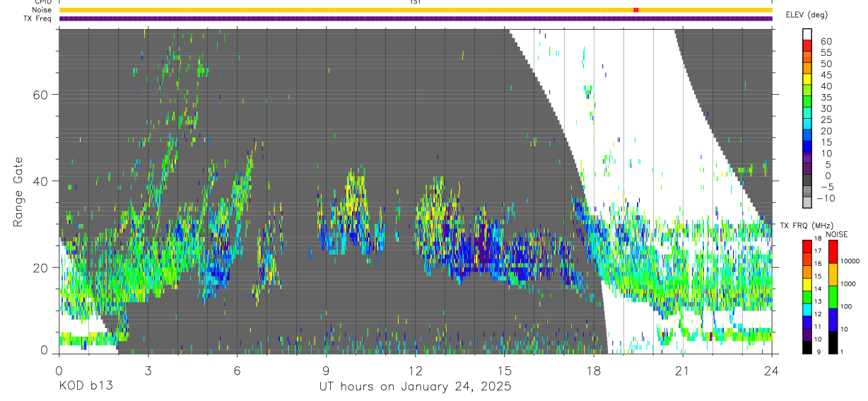Select the yellow swatch in ELEV color scale

pos(808,81)
